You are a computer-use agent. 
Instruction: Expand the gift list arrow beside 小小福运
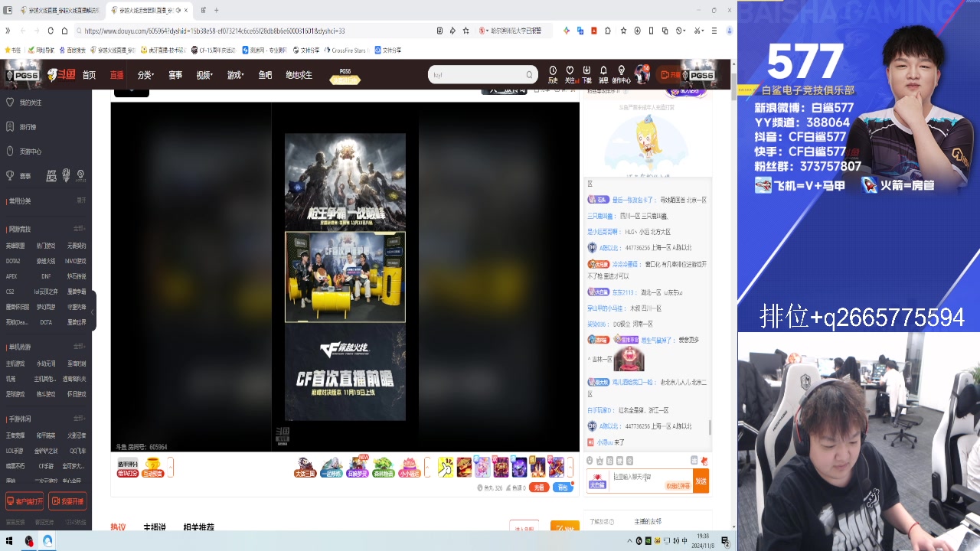[x=427, y=467]
